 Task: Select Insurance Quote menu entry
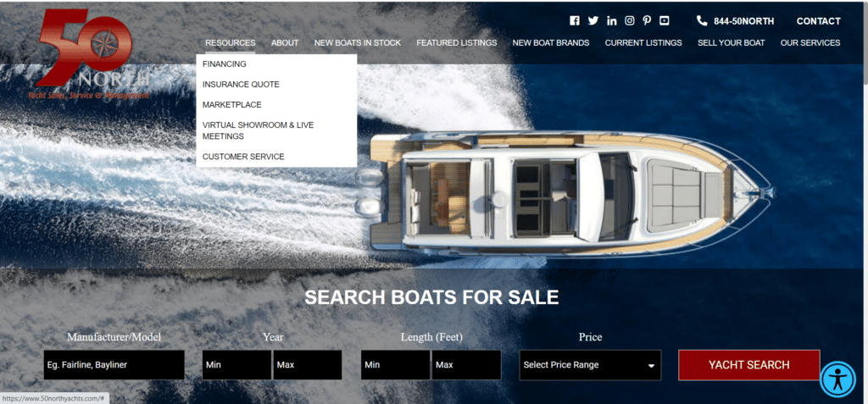241,85
